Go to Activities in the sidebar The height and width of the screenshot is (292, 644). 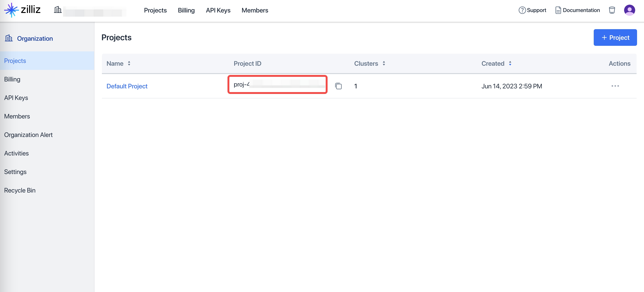click(16, 153)
